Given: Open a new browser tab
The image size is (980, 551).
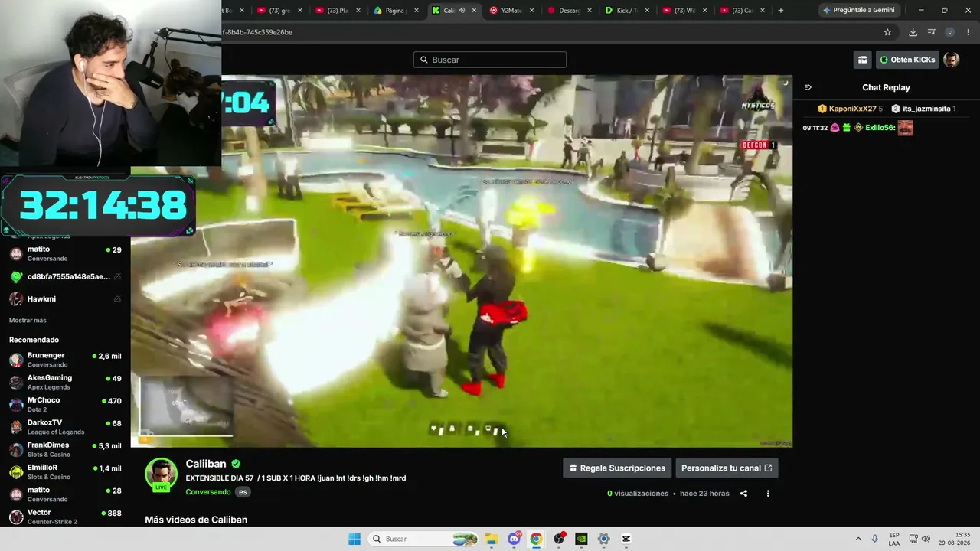Looking at the screenshot, I should [781, 10].
